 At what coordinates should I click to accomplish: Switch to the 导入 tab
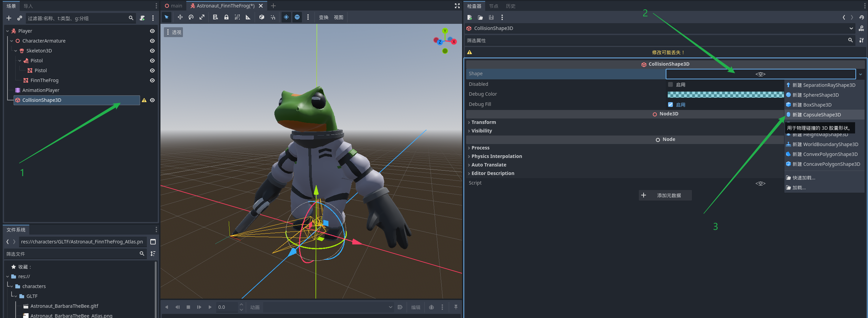click(28, 6)
